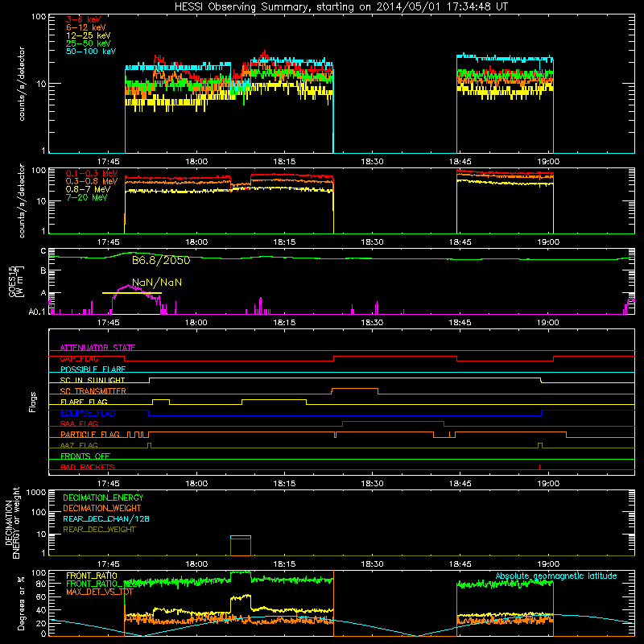
Task: Select the DECIMATION_ENERGY legend label
Action: tap(103, 497)
